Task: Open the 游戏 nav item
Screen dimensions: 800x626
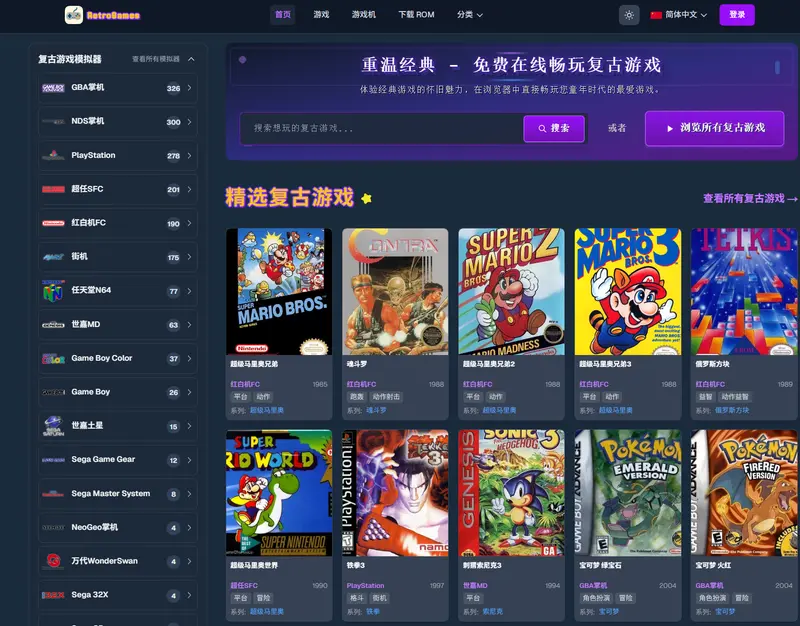Action: pos(321,15)
